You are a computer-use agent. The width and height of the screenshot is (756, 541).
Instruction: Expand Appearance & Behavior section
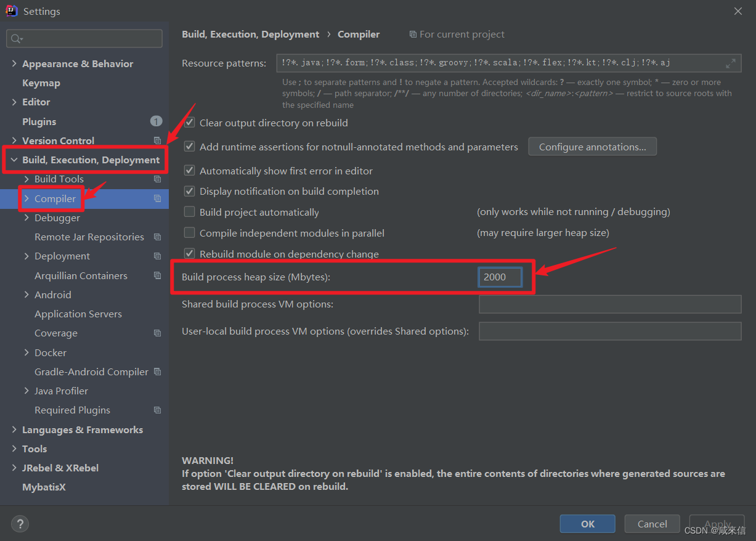tap(14, 63)
